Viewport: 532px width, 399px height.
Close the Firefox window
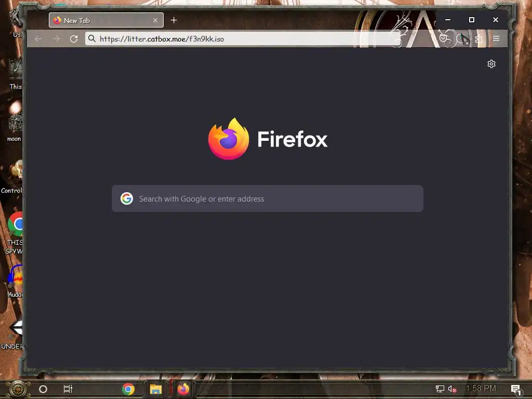495,20
